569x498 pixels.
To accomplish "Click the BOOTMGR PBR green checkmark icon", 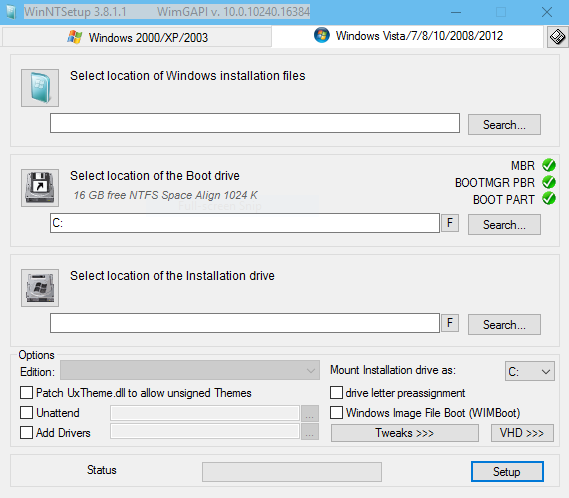I will pyautogui.click(x=549, y=182).
